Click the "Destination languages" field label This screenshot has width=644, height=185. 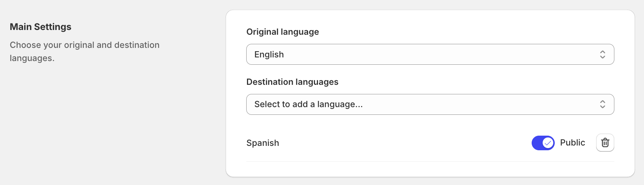[x=292, y=82]
